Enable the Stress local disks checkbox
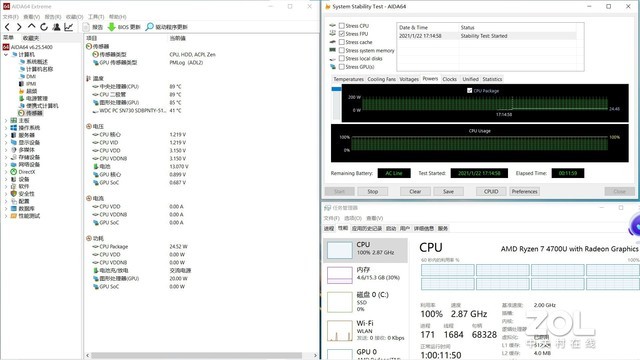The width and height of the screenshot is (640, 360). (x=342, y=58)
